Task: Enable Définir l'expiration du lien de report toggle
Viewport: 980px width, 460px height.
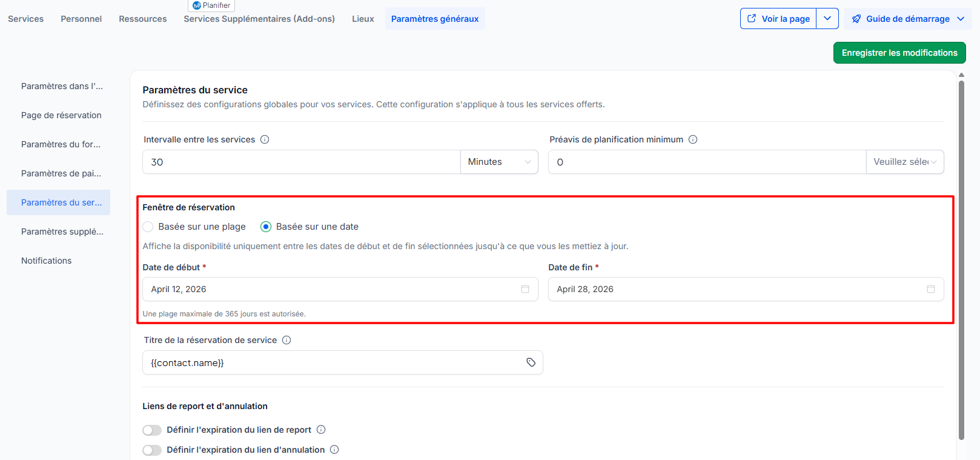Action: pyautogui.click(x=152, y=430)
